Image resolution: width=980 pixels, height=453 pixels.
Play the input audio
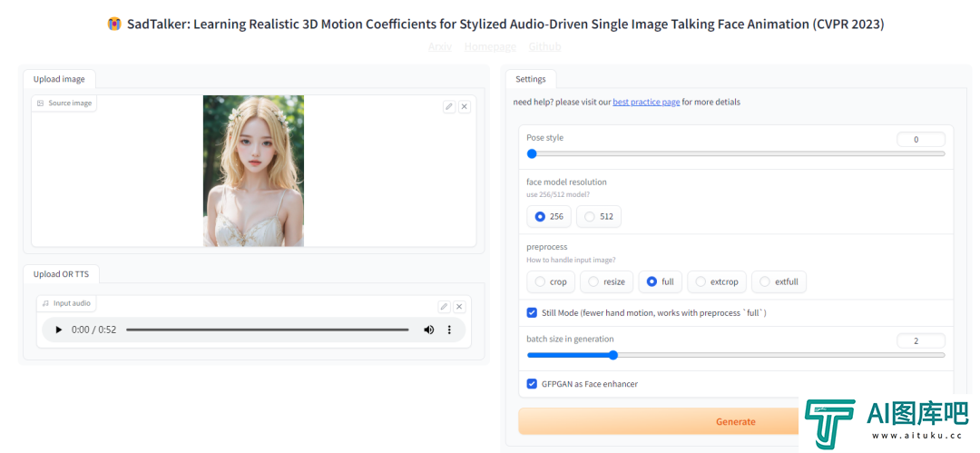tap(59, 330)
